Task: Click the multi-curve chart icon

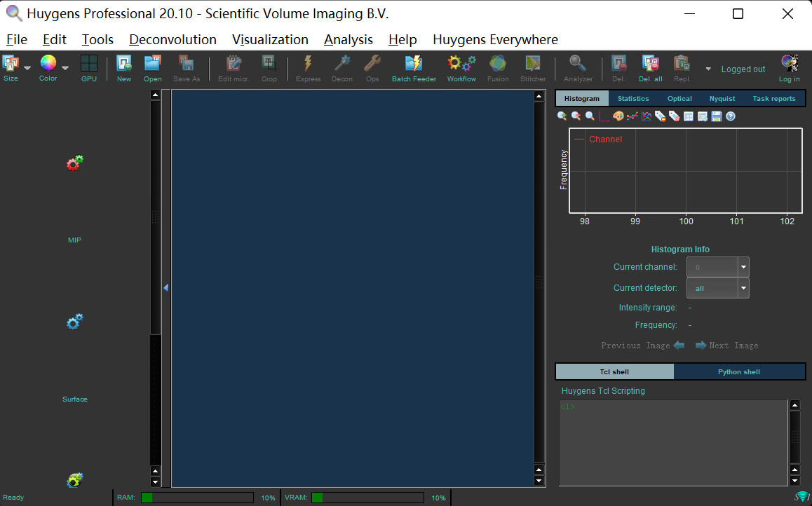Action: (647, 116)
